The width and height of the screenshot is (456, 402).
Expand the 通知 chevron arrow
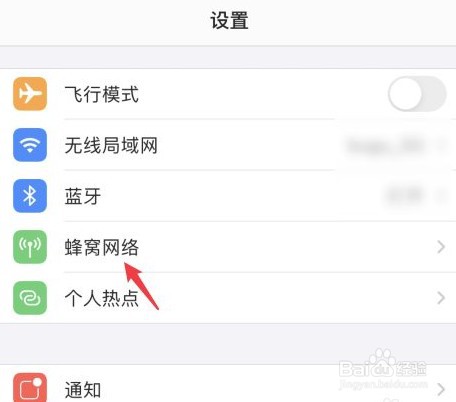pos(441,389)
